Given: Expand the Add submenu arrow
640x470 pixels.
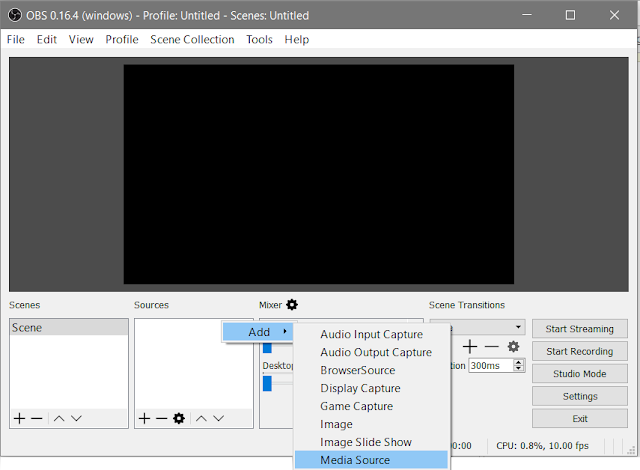Looking at the screenshot, I should (x=285, y=332).
